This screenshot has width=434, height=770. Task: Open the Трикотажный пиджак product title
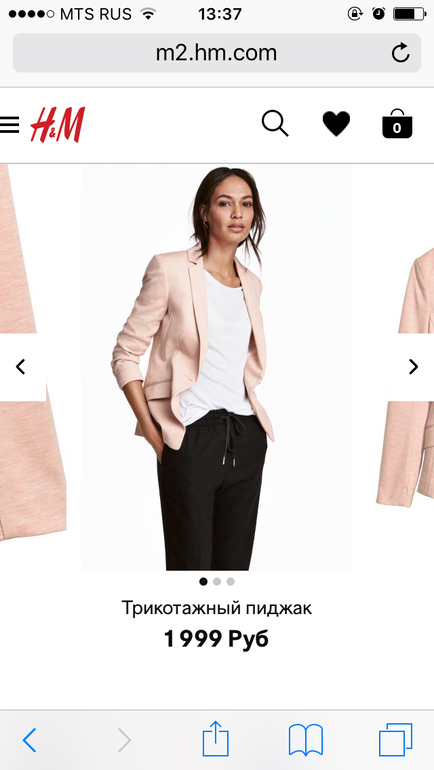tap(217, 608)
